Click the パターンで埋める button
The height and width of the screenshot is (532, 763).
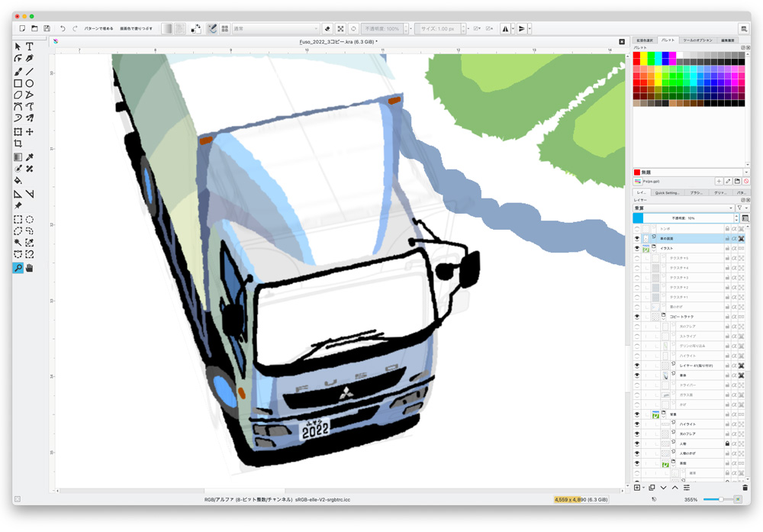point(98,29)
